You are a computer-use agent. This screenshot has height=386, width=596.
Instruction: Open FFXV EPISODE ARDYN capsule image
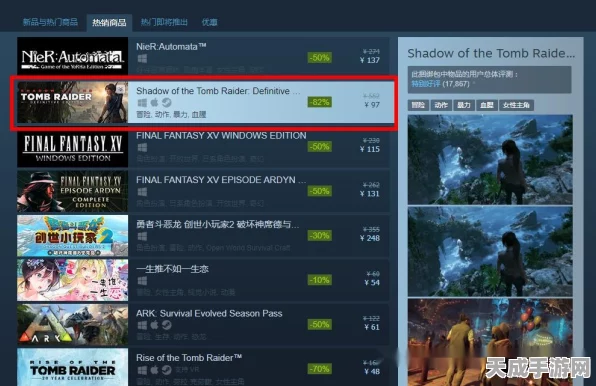[73, 191]
